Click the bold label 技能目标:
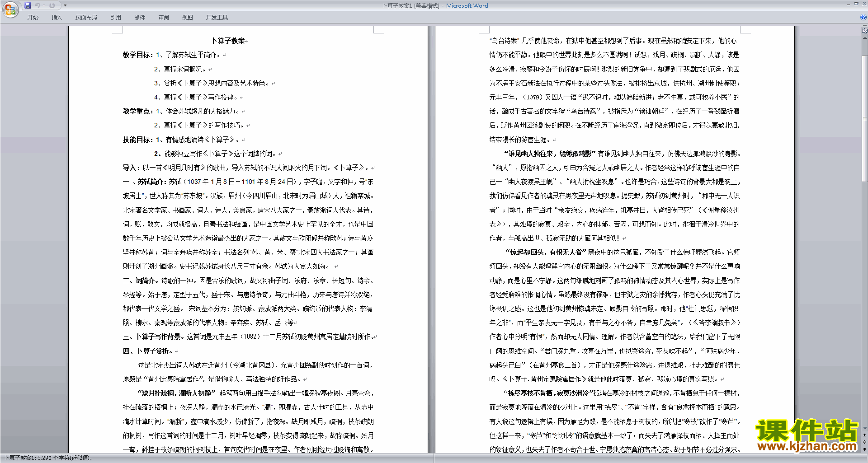 point(138,140)
